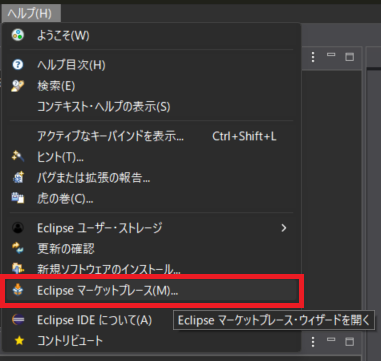Open アクティブなキーバインドを表示...

tap(152, 136)
